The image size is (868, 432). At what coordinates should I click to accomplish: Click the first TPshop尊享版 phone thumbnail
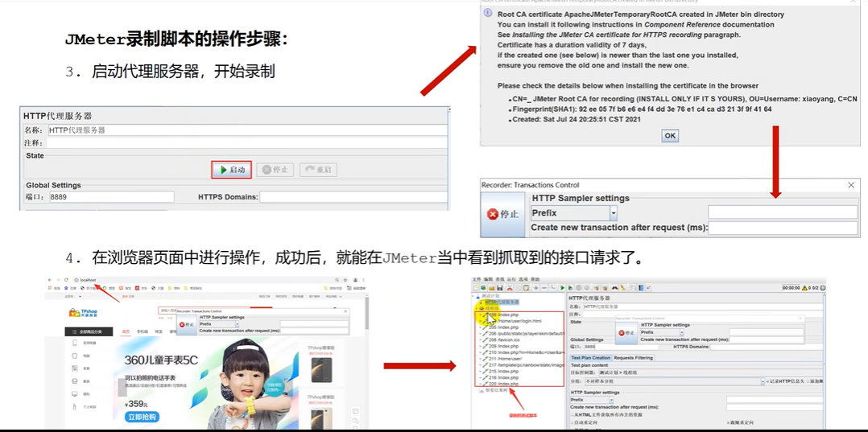pyautogui.click(x=321, y=369)
